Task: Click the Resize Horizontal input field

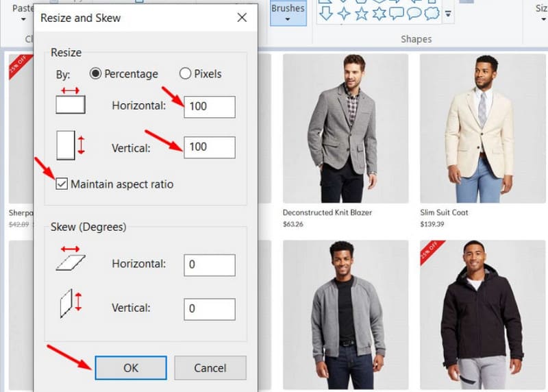Action: [x=209, y=107]
